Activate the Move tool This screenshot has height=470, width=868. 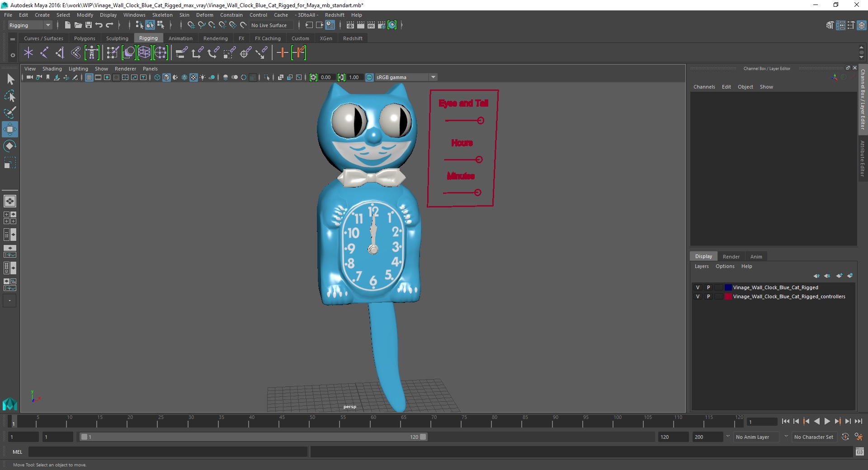click(10, 129)
